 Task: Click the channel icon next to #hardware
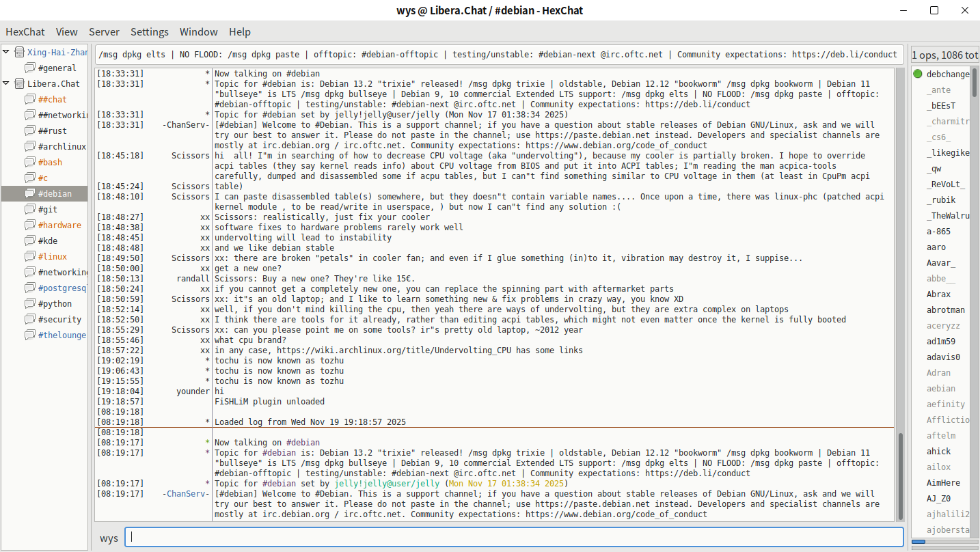29,225
